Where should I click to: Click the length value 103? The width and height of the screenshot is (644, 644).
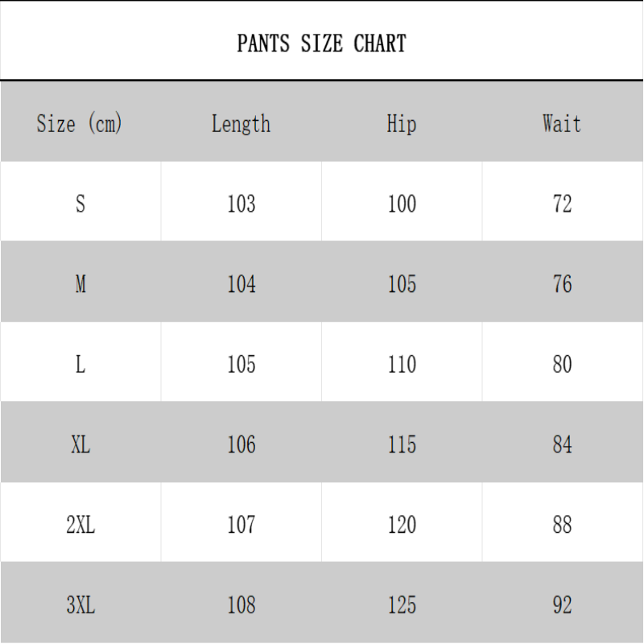click(x=242, y=204)
